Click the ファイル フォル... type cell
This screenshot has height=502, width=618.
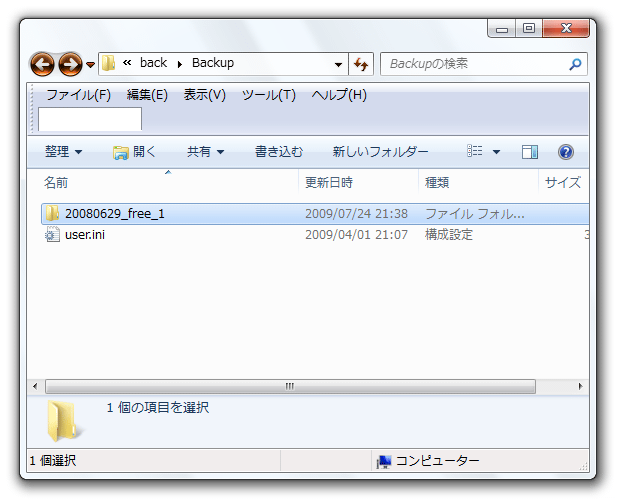475,214
